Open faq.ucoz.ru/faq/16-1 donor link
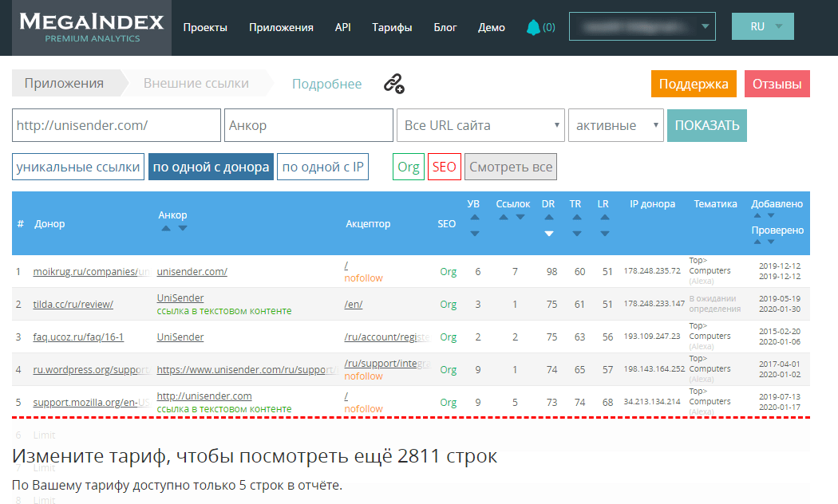838x504 pixels. coord(78,337)
